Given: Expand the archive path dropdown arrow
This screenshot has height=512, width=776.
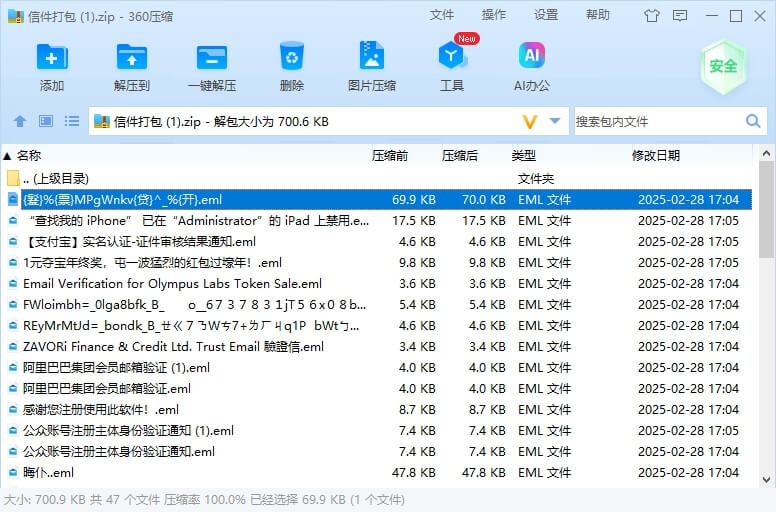Looking at the screenshot, I should point(556,121).
